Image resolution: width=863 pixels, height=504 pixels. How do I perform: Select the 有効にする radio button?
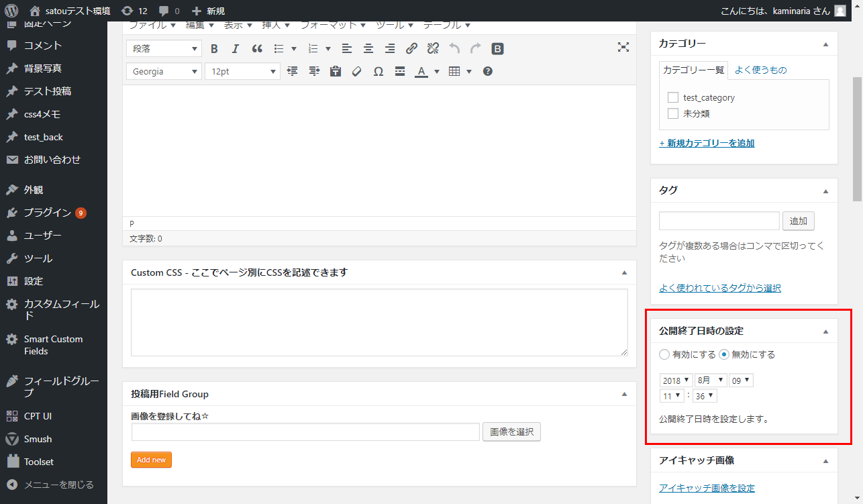[x=664, y=354]
